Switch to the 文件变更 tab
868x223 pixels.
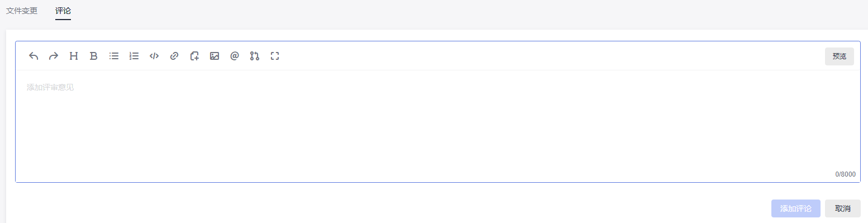click(x=22, y=11)
